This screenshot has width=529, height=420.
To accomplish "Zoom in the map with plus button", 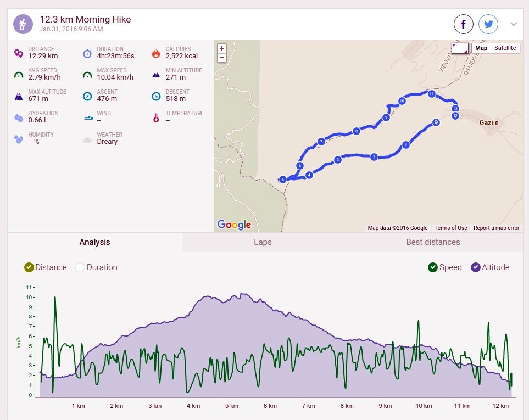I will click(222, 48).
